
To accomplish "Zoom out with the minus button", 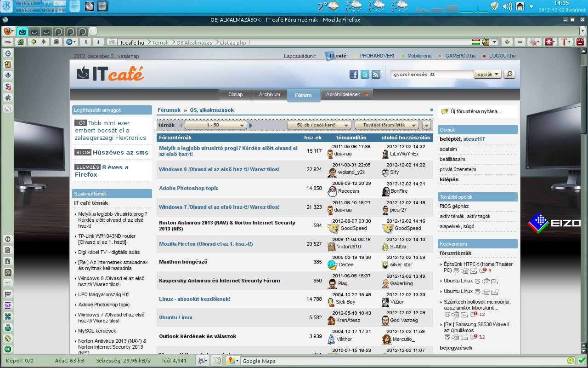I will [x=520, y=42].
